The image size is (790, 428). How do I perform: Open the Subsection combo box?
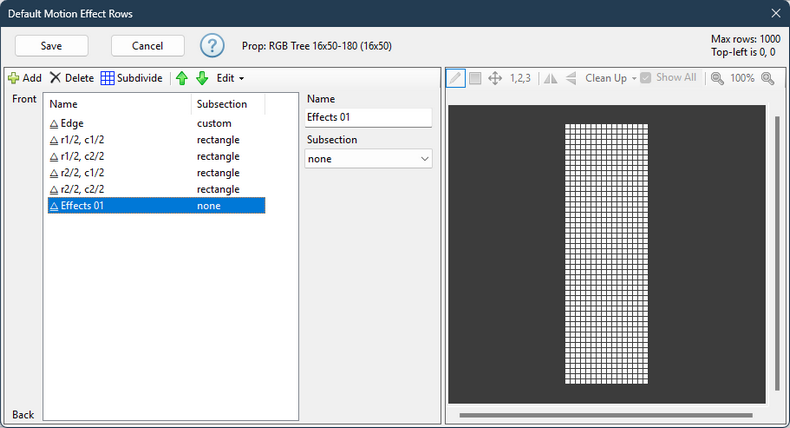(368, 159)
